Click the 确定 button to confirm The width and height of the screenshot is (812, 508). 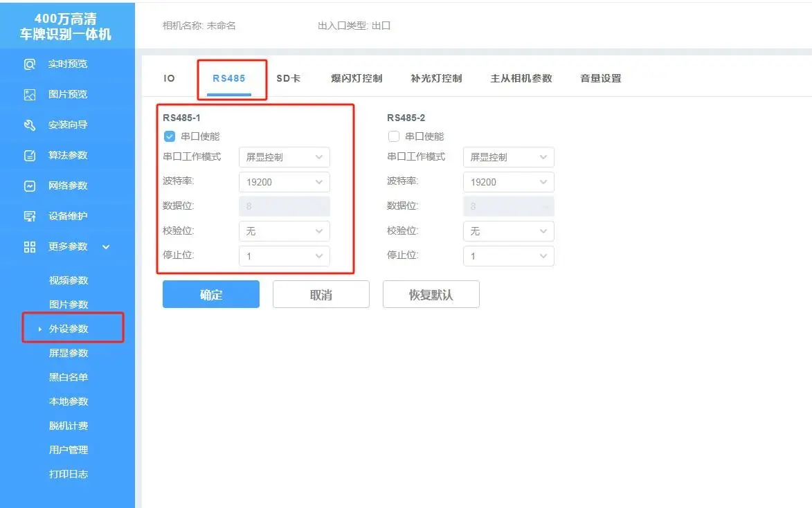pyautogui.click(x=210, y=293)
